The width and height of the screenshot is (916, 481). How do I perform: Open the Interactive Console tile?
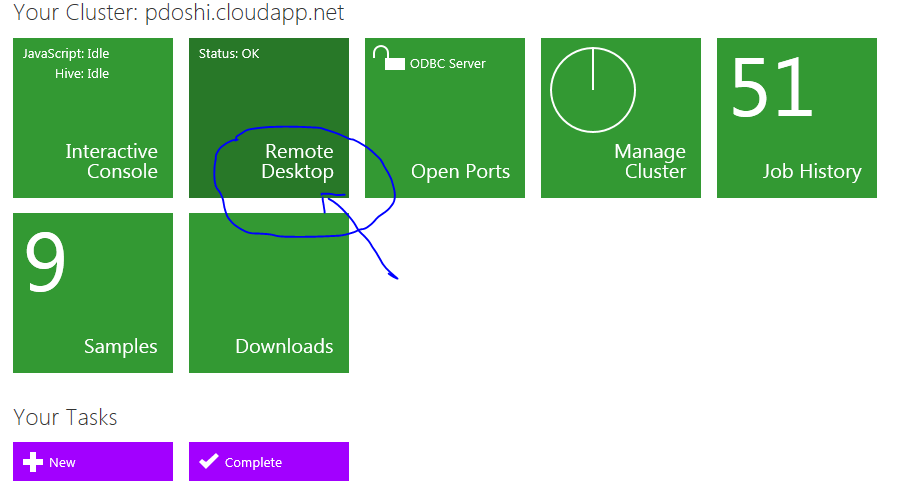click(x=93, y=118)
